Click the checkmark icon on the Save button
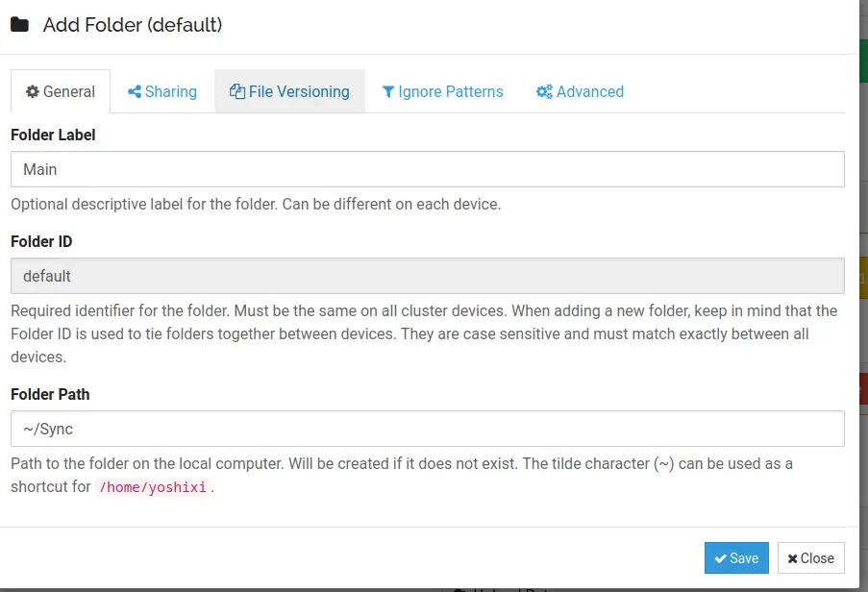Screen dimensions: 868x592 coord(720,558)
